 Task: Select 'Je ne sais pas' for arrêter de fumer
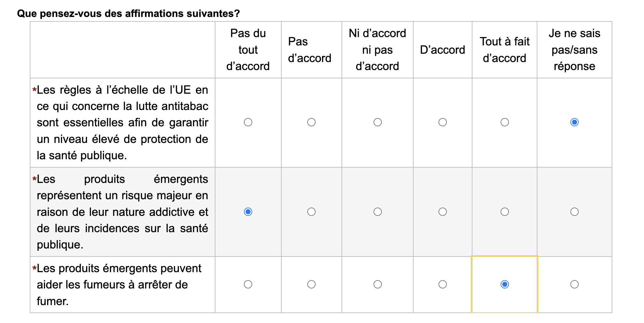click(x=575, y=284)
